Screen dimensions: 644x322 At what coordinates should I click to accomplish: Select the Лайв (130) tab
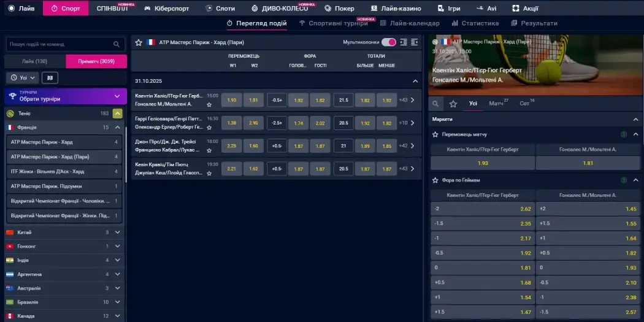(34, 61)
